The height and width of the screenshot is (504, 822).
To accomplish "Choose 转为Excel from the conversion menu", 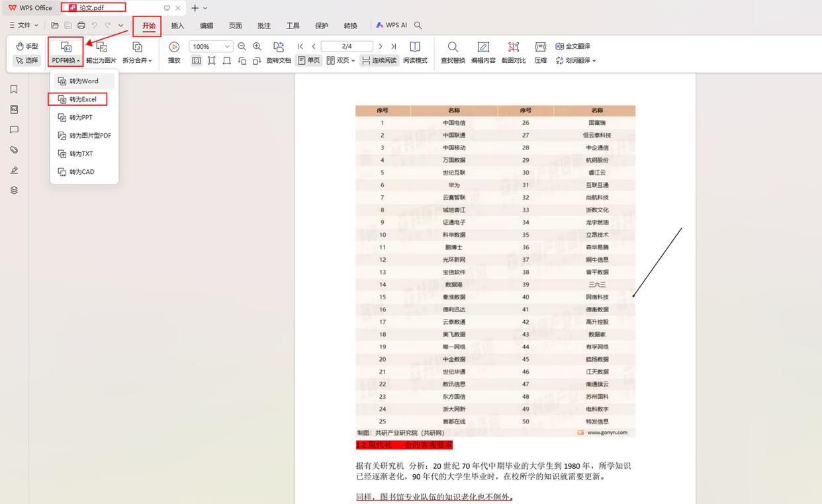I will pos(81,99).
